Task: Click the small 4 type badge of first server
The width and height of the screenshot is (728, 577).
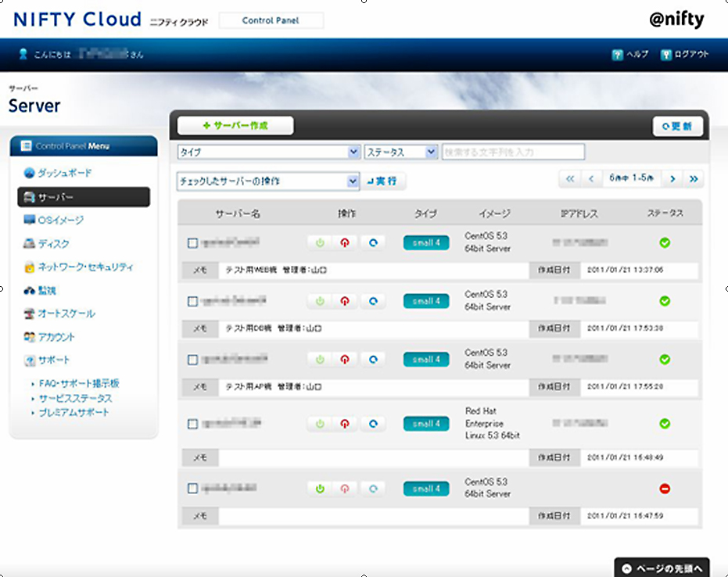Action: pyautogui.click(x=426, y=243)
